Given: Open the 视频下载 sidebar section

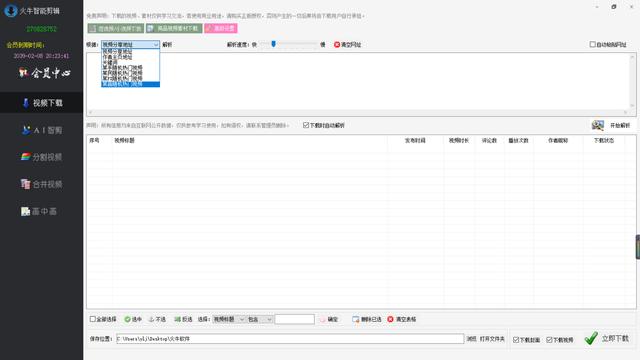Looking at the screenshot, I should tap(42, 103).
